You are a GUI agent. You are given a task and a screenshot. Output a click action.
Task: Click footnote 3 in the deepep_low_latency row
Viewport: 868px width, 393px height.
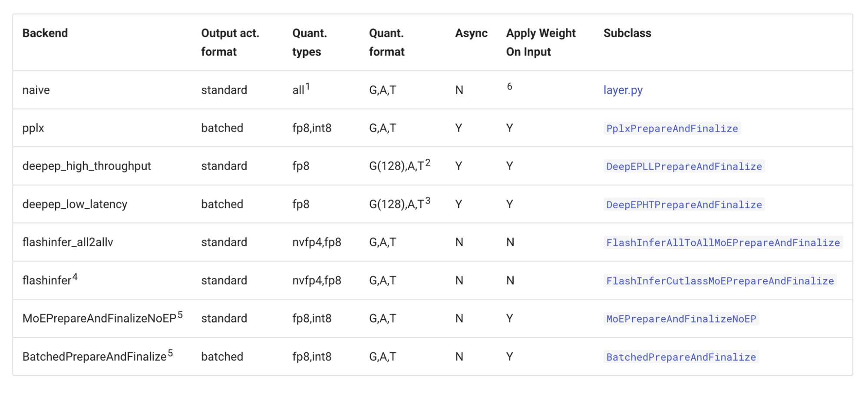(428, 201)
